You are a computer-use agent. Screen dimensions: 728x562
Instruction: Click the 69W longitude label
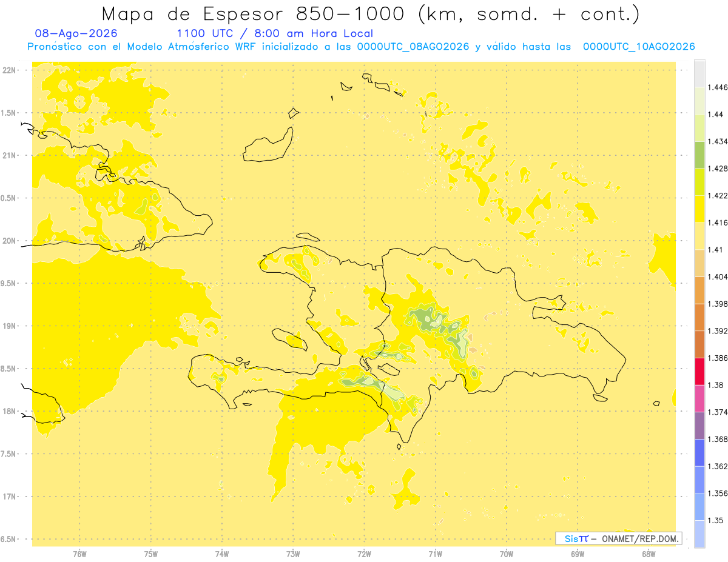578,554
